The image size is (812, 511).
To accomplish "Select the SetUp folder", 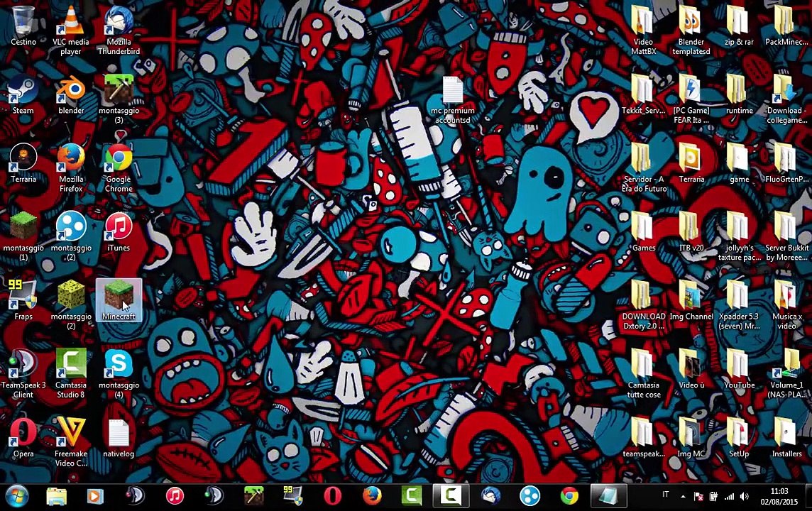I will (x=739, y=438).
